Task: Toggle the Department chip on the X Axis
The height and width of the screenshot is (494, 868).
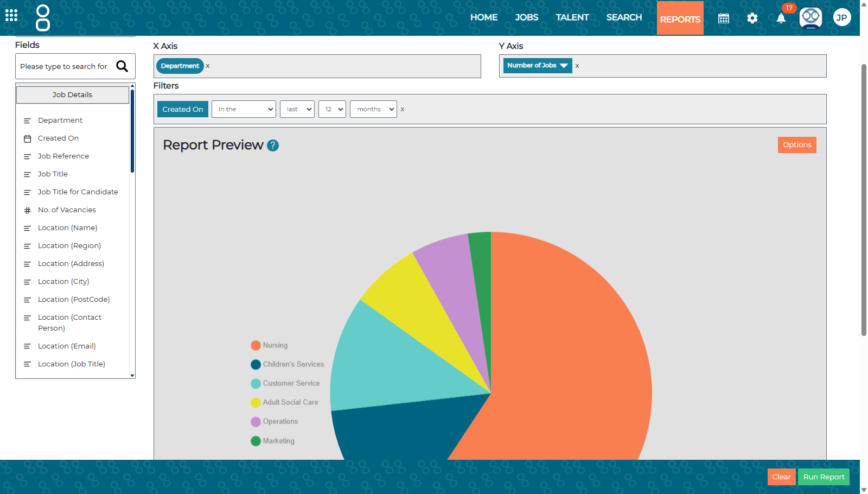Action: 179,66
